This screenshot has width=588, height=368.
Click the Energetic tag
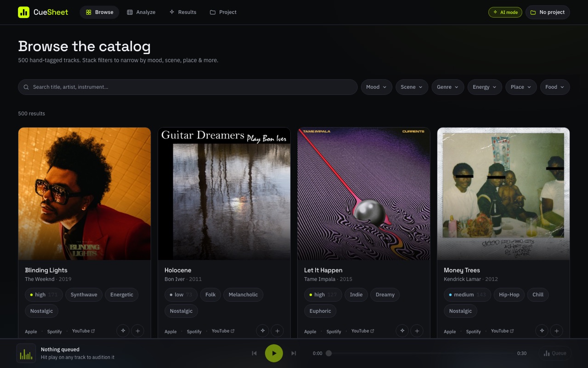[122, 295]
